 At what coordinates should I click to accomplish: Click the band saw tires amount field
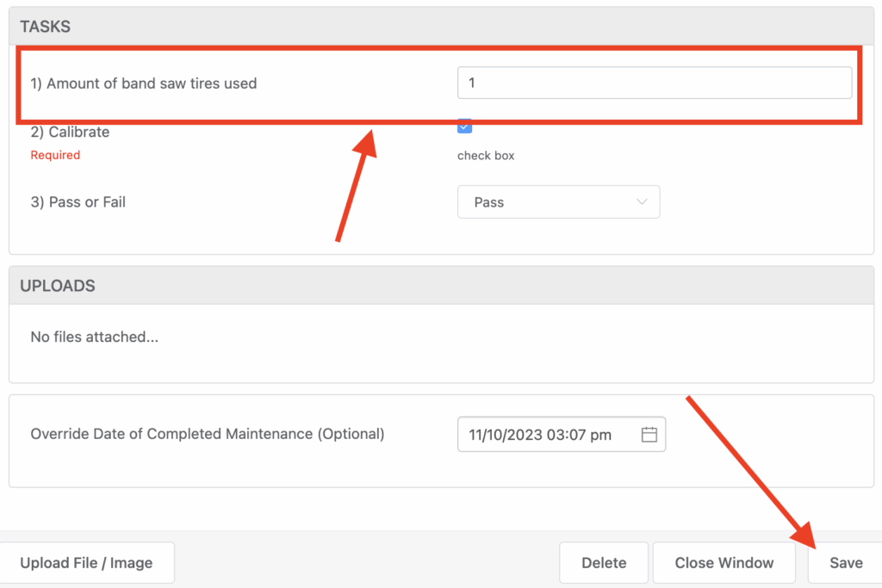click(655, 84)
